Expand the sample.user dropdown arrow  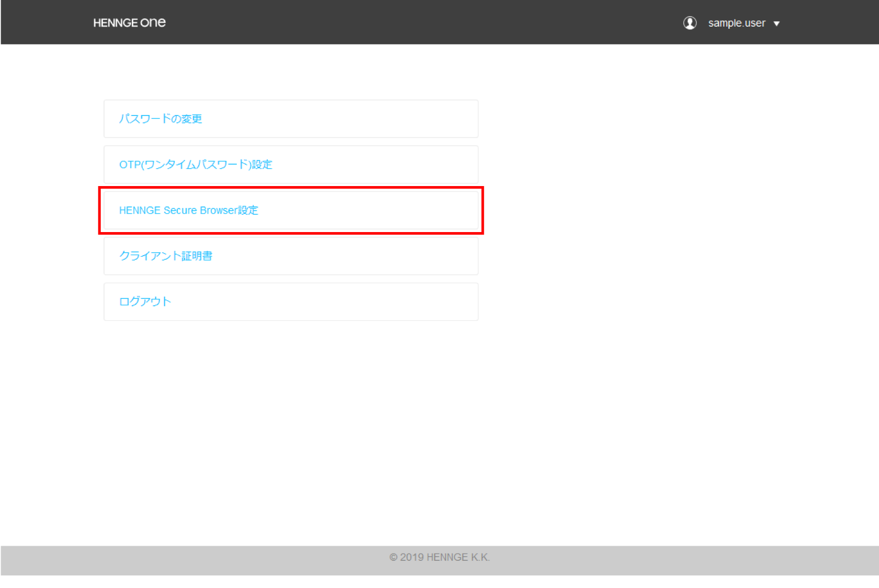pos(777,24)
